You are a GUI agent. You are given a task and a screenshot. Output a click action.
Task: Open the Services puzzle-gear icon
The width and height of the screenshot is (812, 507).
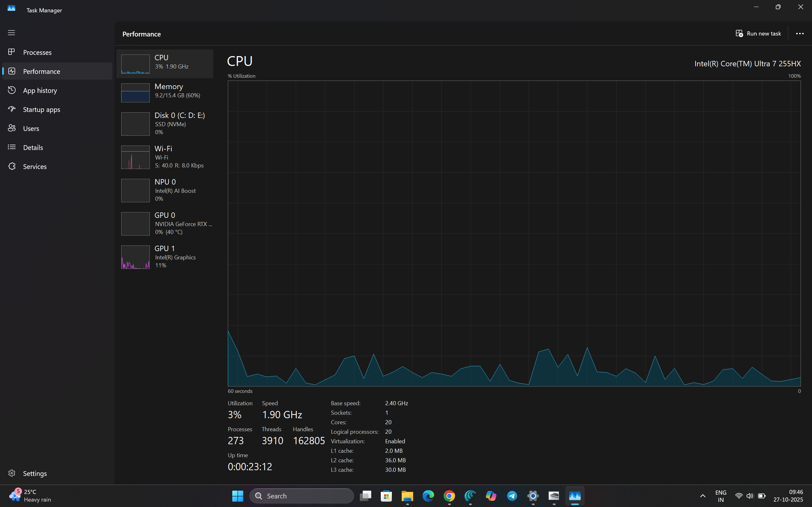click(x=12, y=166)
